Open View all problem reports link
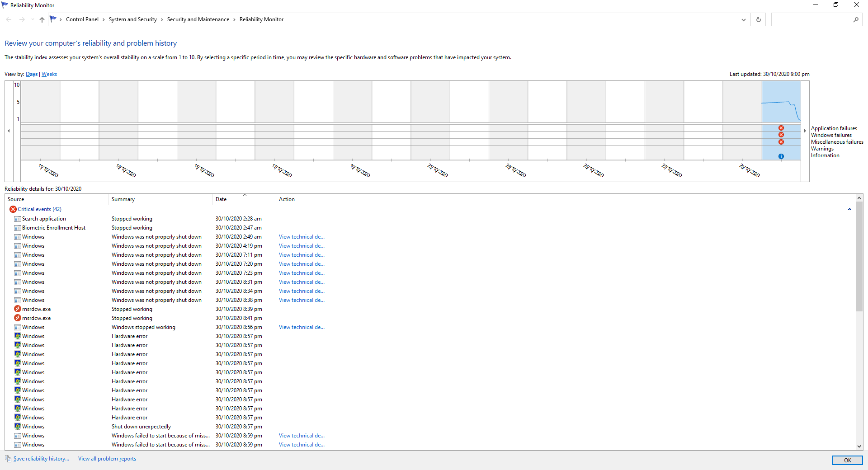Viewport: 868px width, 470px height. click(107, 459)
